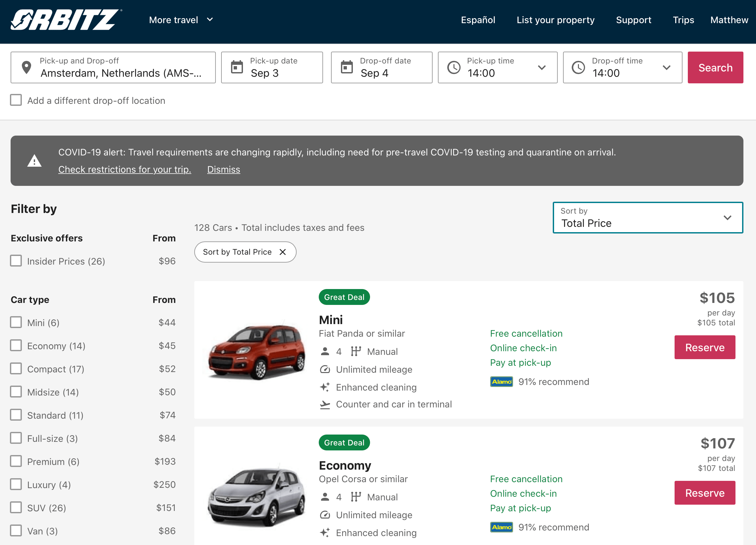This screenshot has width=756, height=545.
Task: Enable the Add a different drop-off location checkbox
Action: coord(16,100)
